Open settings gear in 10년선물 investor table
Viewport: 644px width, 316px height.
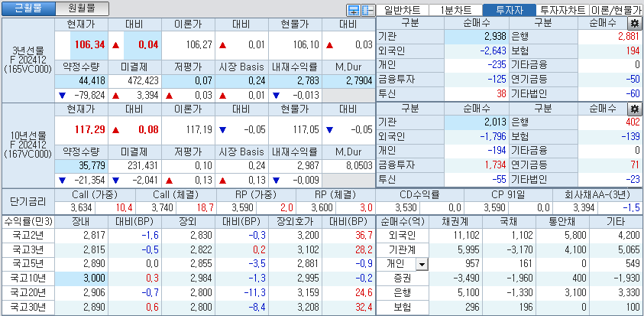pos(635,109)
